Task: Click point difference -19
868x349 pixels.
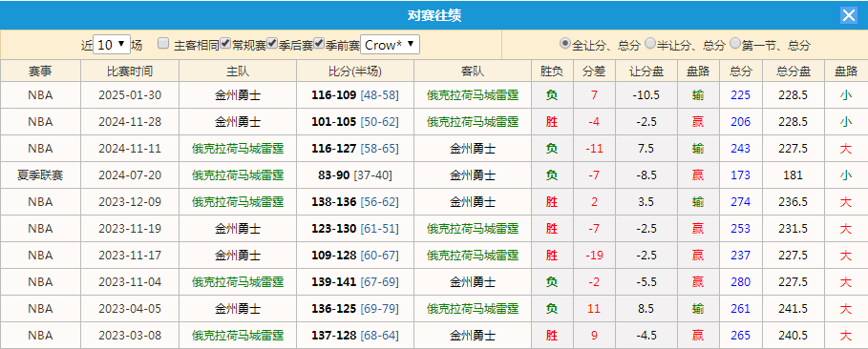Action: tap(594, 255)
